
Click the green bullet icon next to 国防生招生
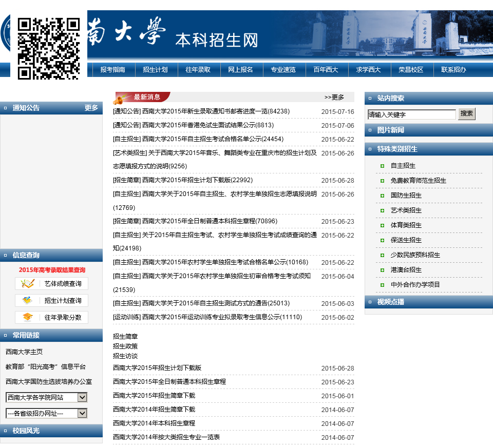382,196
